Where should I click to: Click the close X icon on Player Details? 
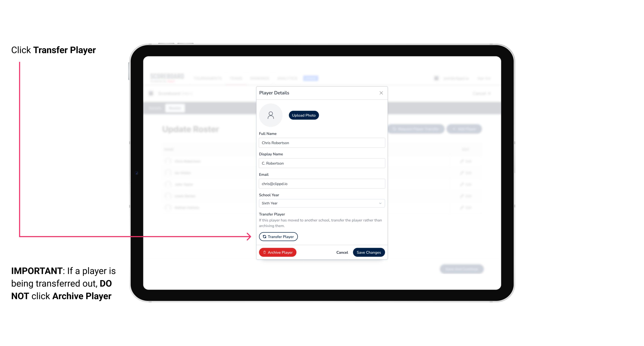(x=381, y=93)
